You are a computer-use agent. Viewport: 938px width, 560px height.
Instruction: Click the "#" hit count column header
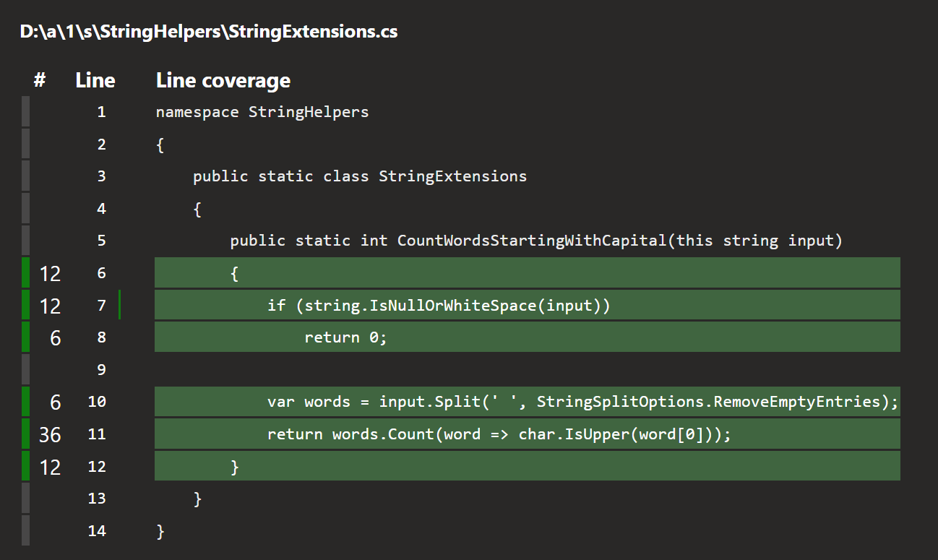40,80
